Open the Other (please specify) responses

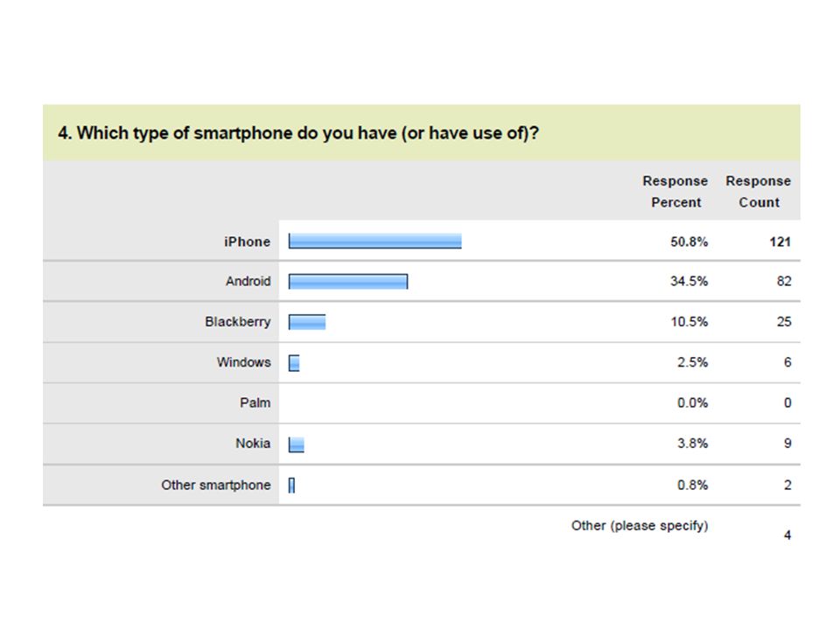tap(640, 526)
